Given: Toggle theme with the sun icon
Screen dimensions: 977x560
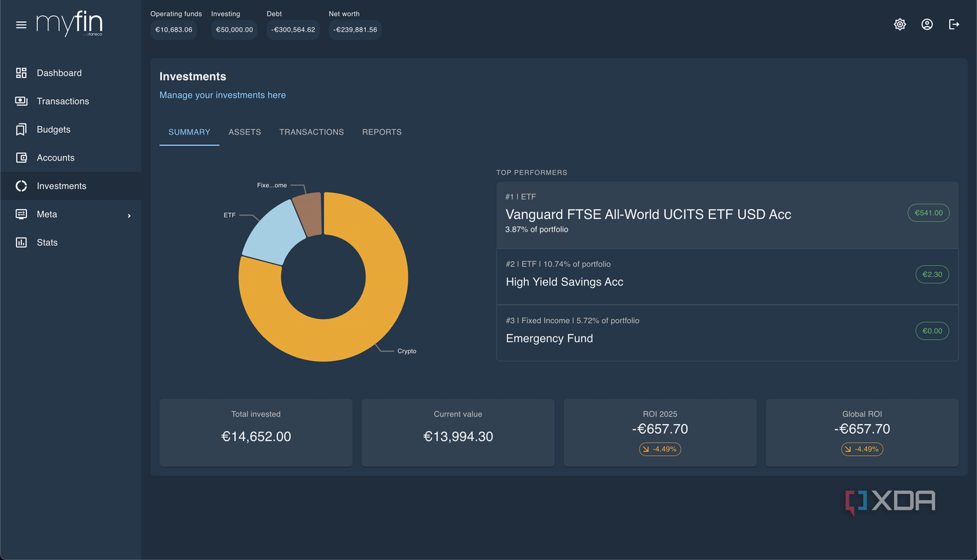Looking at the screenshot, I should pos(900,25).
